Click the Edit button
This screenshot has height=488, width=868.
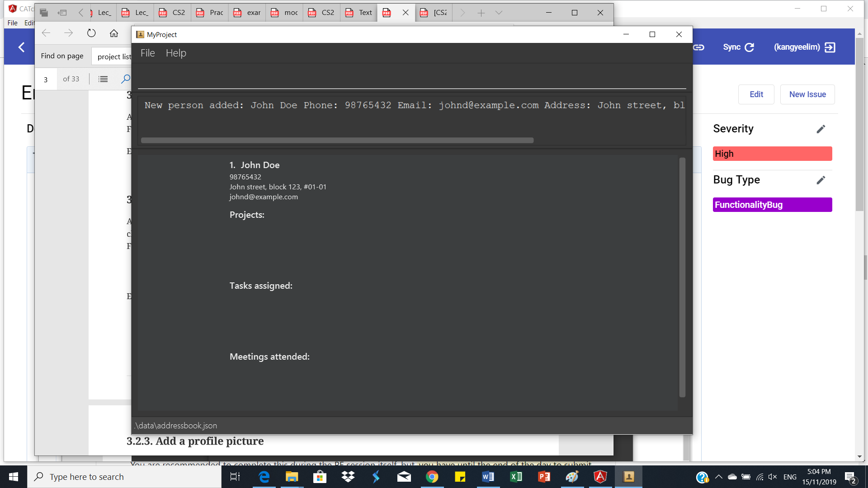tap(756, 94)
